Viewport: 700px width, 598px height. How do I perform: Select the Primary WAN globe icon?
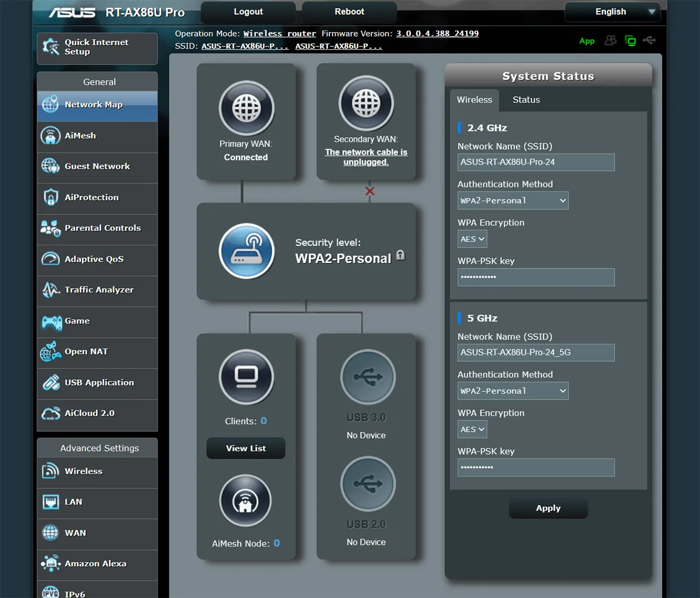(247, 108)
